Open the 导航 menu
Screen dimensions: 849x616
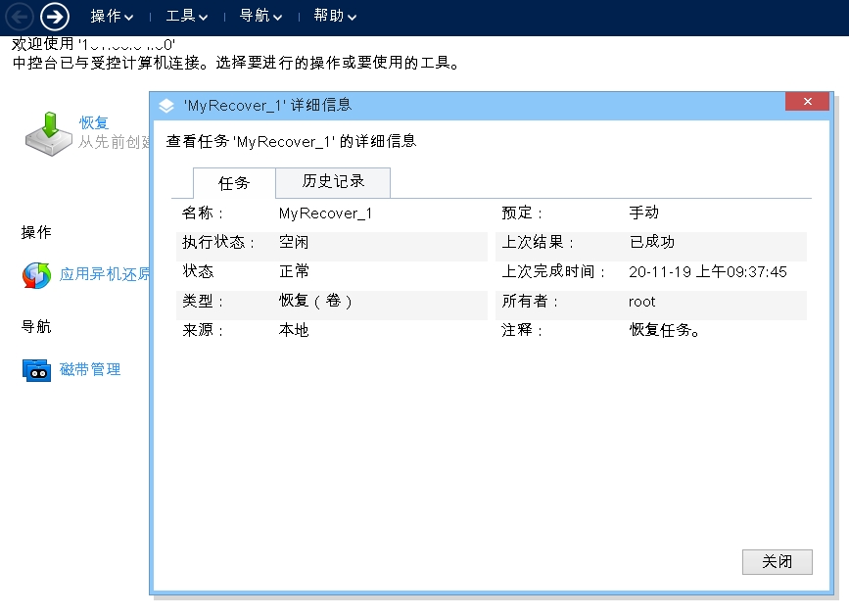point(260,17)
